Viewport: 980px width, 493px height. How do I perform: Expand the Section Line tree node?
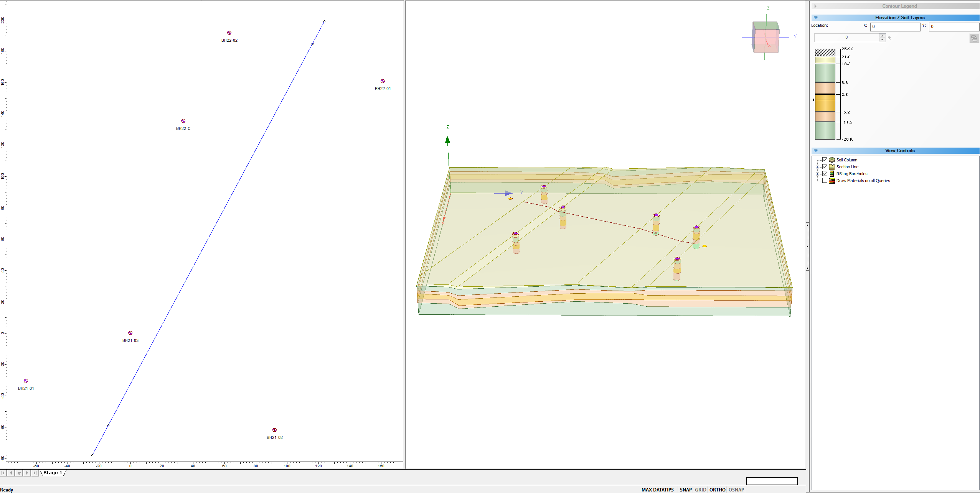tap(817, 167)
